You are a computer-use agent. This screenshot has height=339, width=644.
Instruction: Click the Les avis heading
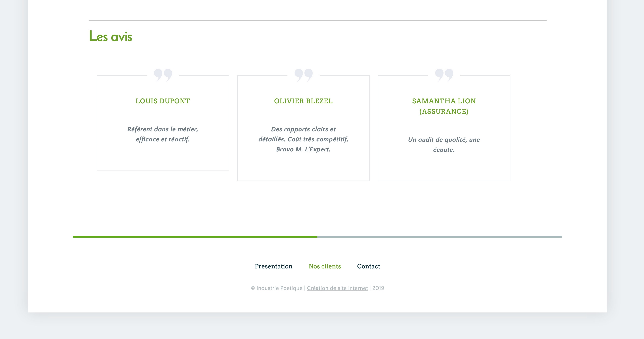(110, 36)
